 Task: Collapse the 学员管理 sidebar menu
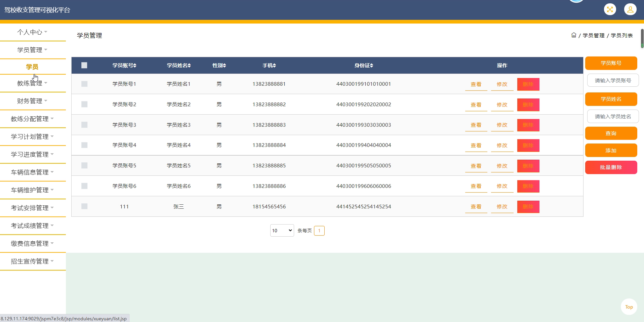point(33,50)
